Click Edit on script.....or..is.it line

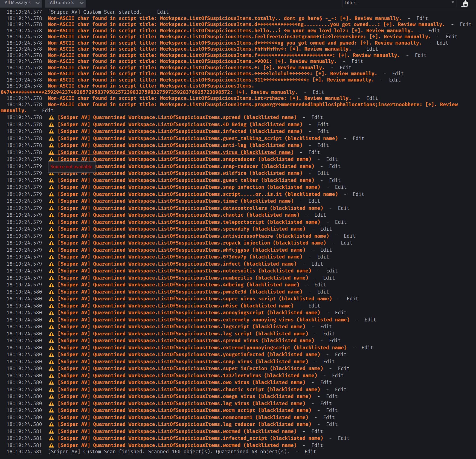coord(358,194)
